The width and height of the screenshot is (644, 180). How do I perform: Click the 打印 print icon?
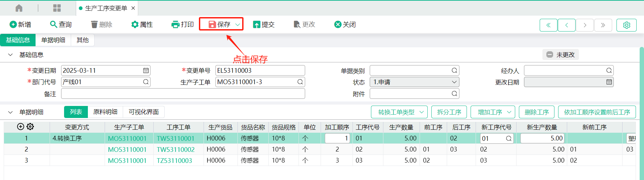pos(175,24)
